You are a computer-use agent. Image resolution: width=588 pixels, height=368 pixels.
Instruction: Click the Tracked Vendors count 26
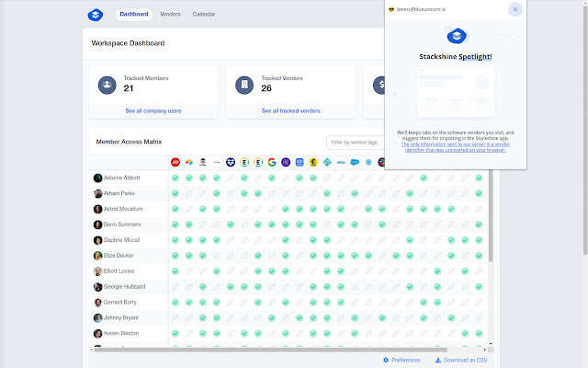pyautogui.click(x=266, y=88)
